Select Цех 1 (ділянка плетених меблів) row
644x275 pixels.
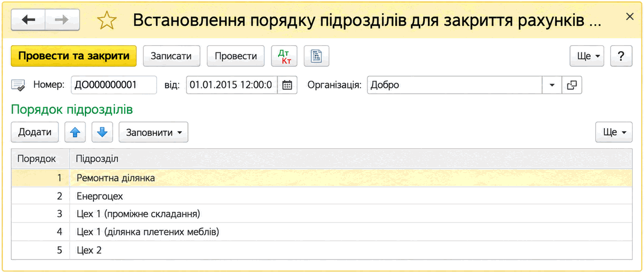click(x=321, y=232)
